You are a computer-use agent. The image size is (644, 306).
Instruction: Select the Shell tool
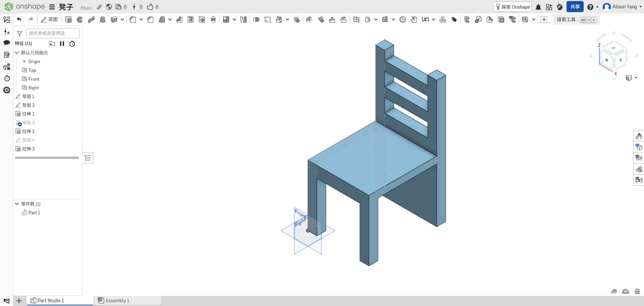pos(191,19)
